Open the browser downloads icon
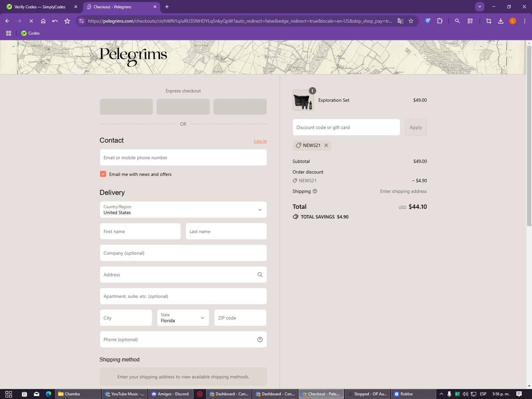The height and width of the screenshot is (399, 532). pos(501,21)
